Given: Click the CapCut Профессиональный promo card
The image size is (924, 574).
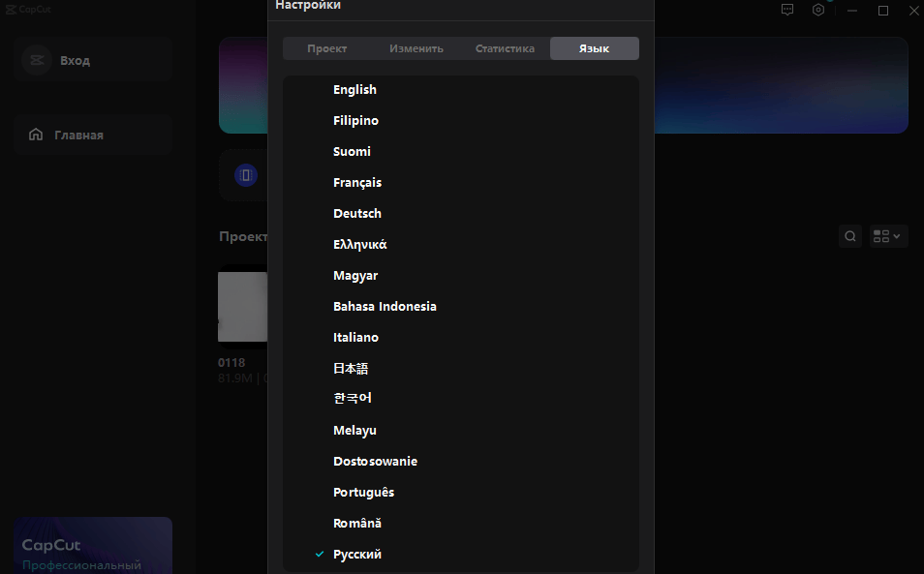Looking at the screenshot, I should [x=93, y=545].
